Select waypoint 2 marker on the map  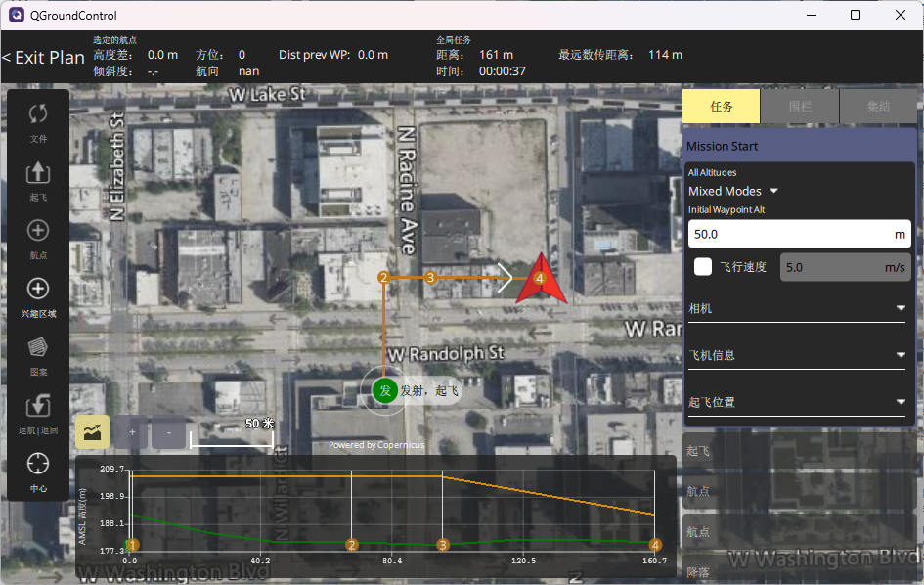pos(383,277)
